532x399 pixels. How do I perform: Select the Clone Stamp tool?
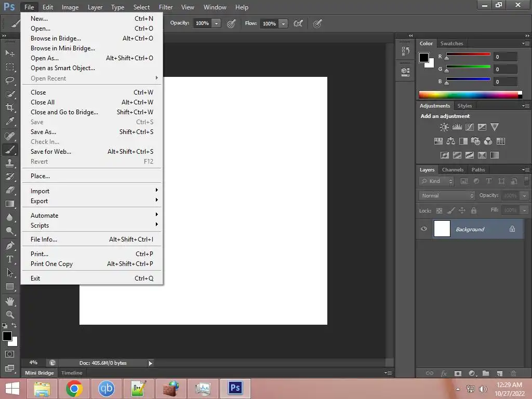coord(9,163)
